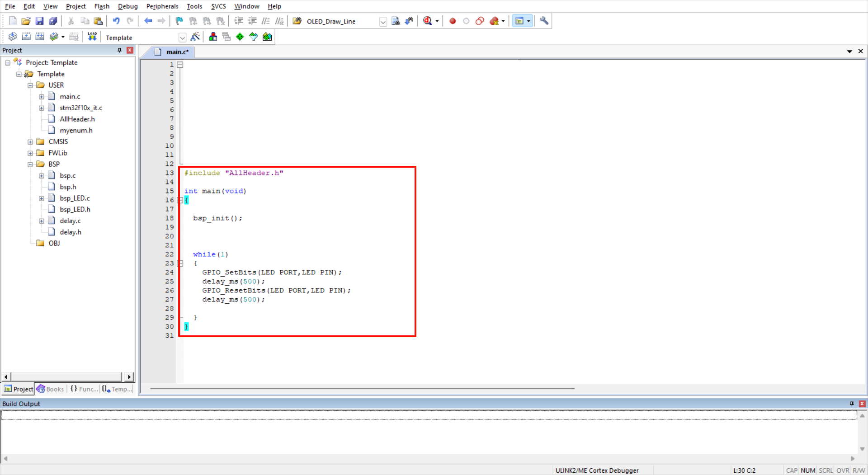Insert a breakpoint with the red dot icon

coord(453,21)
